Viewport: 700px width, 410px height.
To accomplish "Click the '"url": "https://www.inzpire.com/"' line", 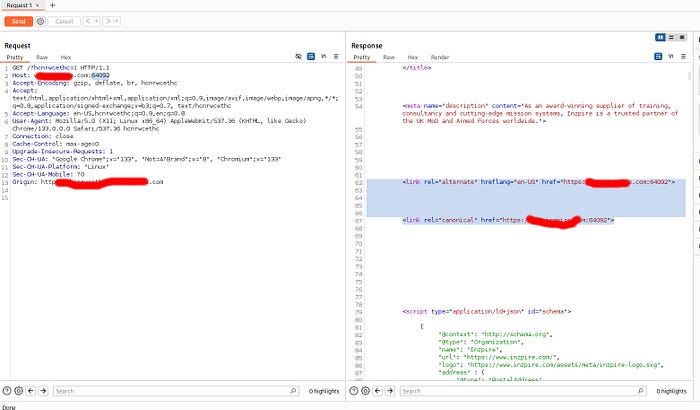I will [x=498, y=357].
